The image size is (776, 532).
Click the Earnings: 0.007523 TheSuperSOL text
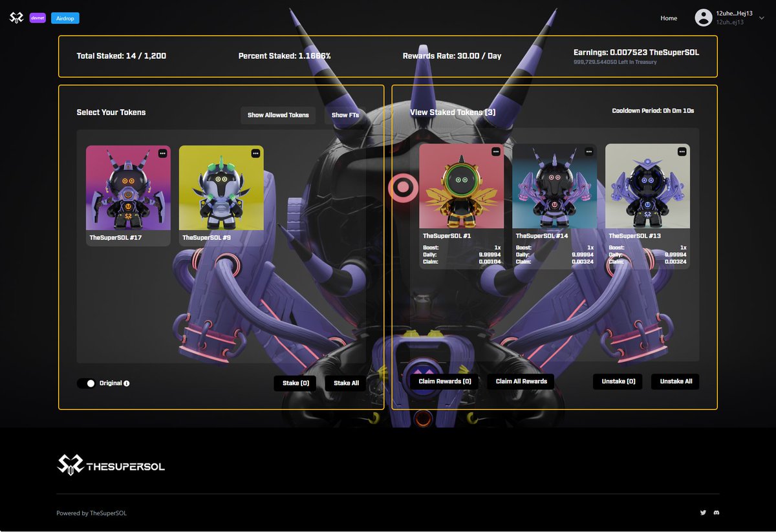[636, 52]
